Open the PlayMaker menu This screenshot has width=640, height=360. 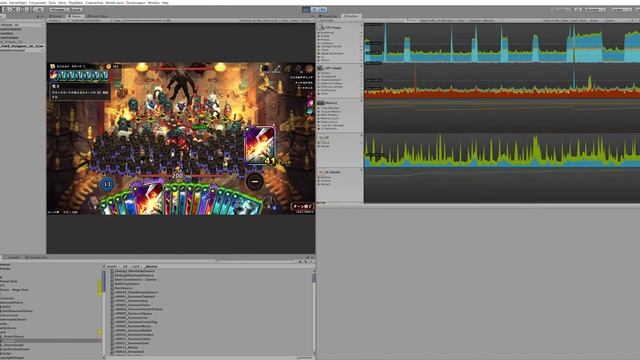coord(76,2)
